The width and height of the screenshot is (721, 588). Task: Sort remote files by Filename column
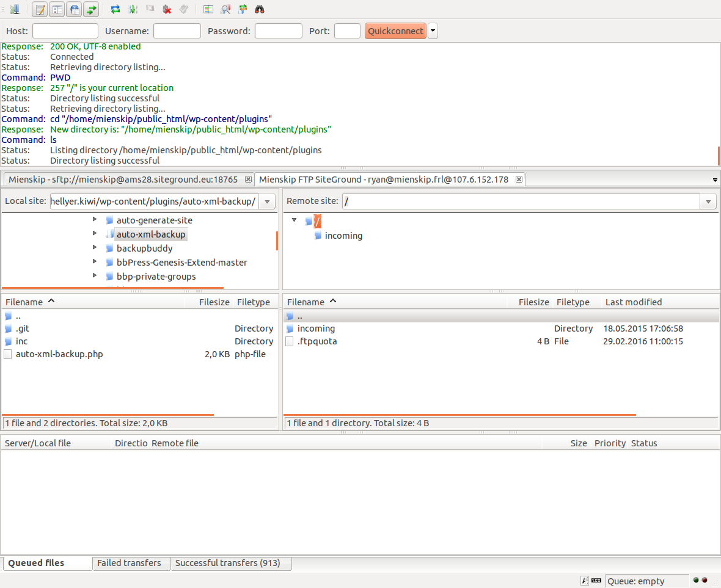point(395,302)
